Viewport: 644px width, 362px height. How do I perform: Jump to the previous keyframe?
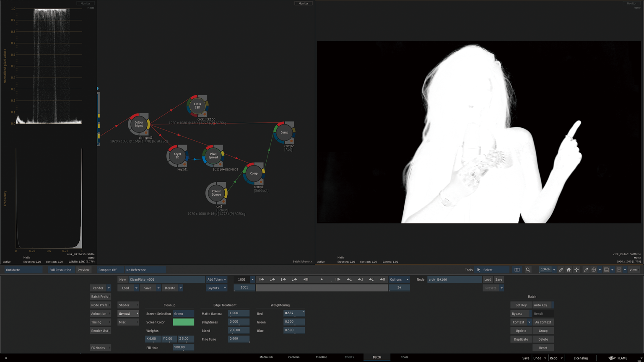(294, 279)
